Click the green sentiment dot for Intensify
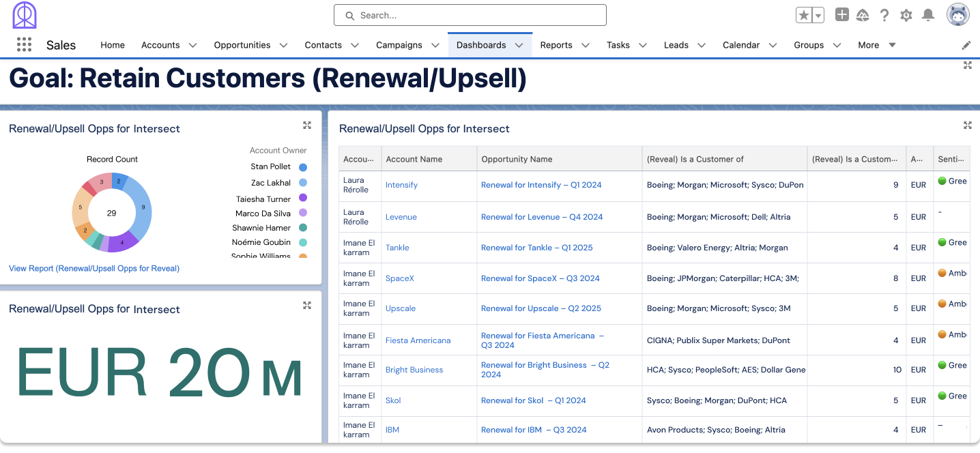The width and height of the screenshot is (980, 453). (x=942, y=181)
